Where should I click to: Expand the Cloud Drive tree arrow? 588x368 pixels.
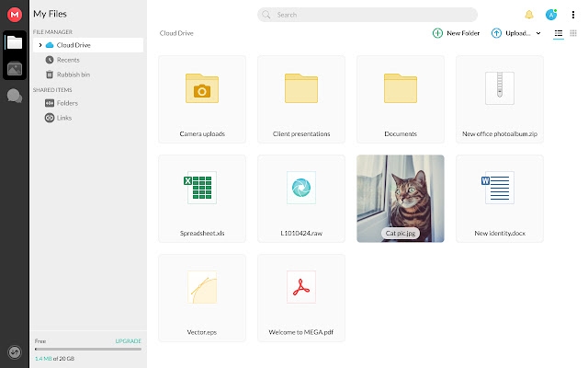[x=40, y=45]
